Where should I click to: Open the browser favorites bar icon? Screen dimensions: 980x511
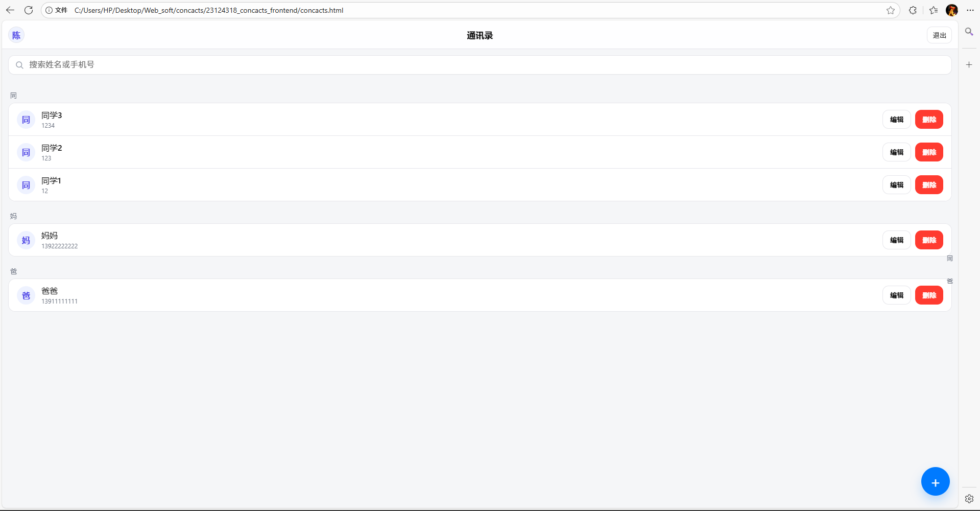(x=933, y=10)
